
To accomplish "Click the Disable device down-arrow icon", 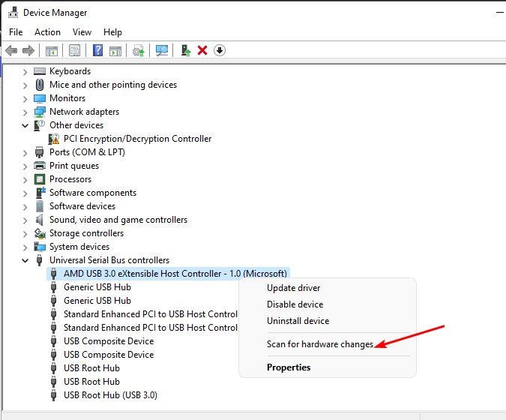I will (x=220, y=50).
